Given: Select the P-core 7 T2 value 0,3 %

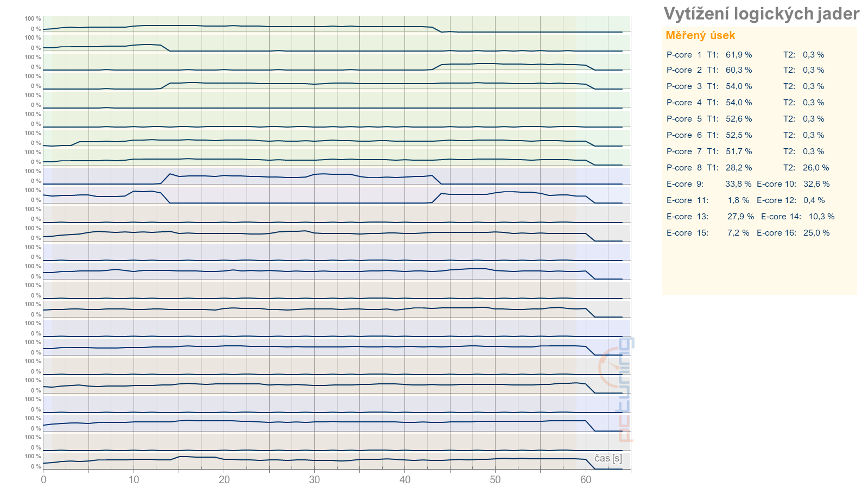Looking at the screenshot, I should [x=813, y=151].
